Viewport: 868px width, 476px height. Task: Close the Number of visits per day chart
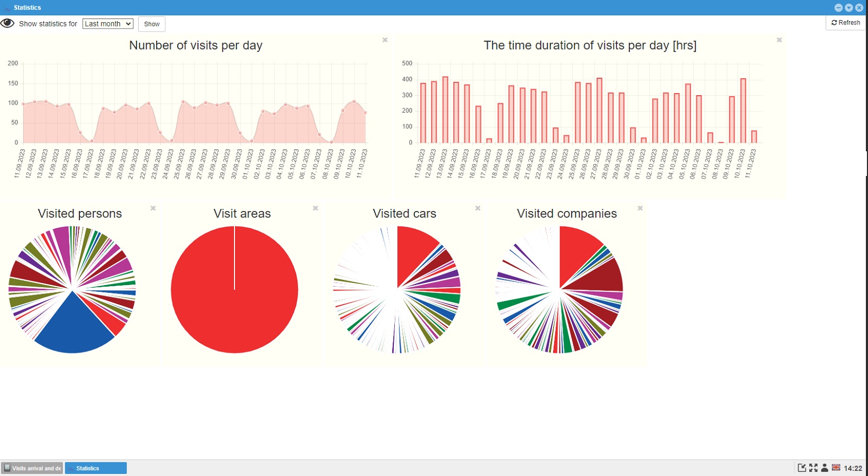[385, 40]
